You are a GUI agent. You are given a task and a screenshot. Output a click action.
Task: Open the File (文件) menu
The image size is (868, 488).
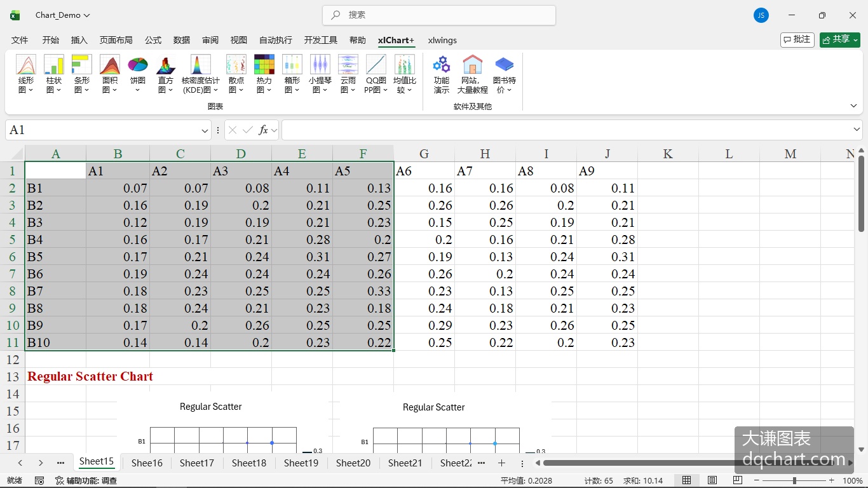tap(20, 40)
